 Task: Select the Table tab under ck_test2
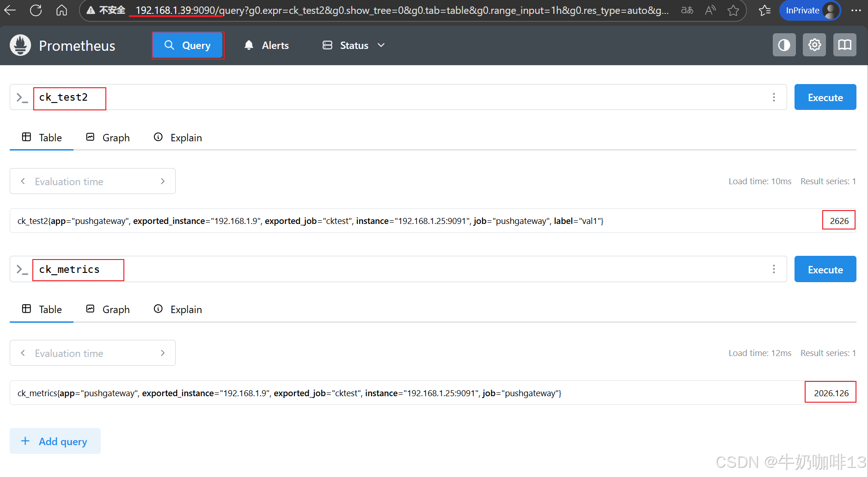coord(42,138)
